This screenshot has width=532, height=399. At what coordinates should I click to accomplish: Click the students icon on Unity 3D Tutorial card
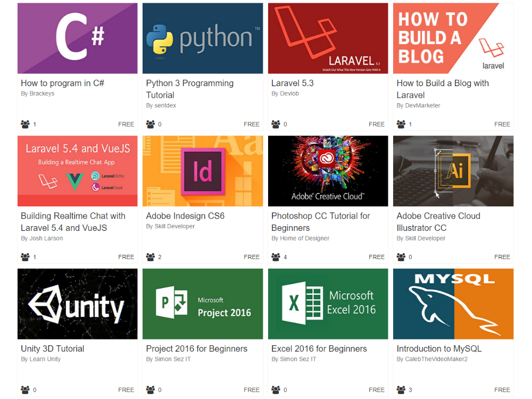[25, 390]
